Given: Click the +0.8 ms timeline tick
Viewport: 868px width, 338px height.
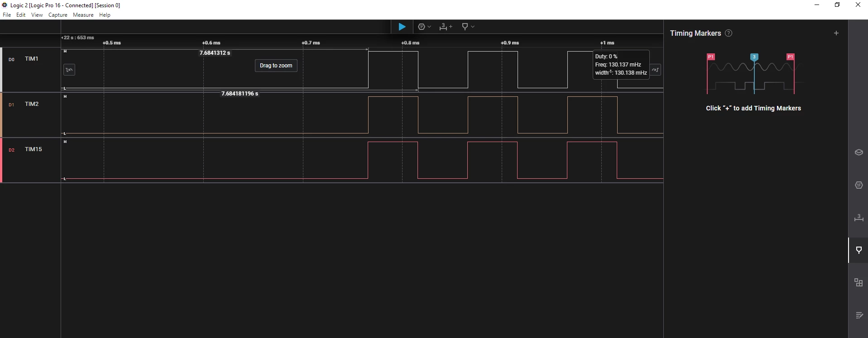Looking at the screenshot, I should (x=411, y=43).
